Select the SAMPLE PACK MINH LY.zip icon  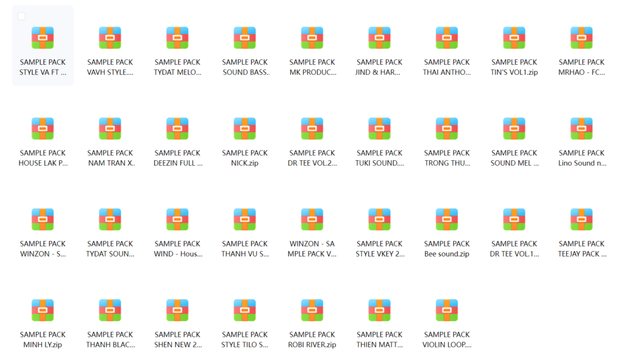click(43, 310)
